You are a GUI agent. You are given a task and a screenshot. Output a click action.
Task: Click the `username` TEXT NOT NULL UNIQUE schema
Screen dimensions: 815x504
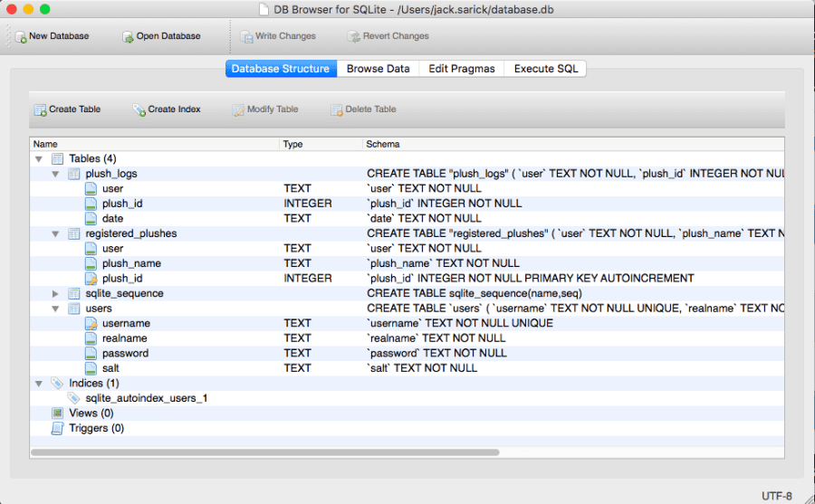pos(460,324)
